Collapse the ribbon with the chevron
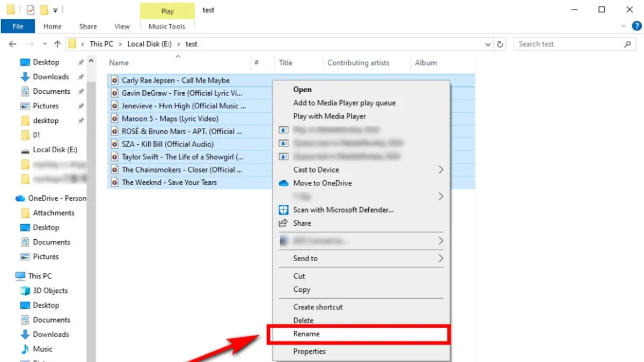 point(623,26)
